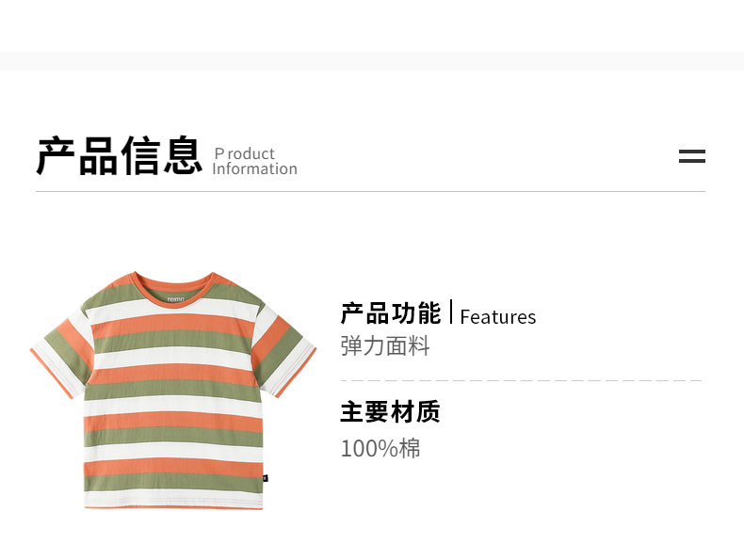Pick the wide orange stripe mid-shirt
The height and width of the screenshot is (560, 744).
click(172, 372)
